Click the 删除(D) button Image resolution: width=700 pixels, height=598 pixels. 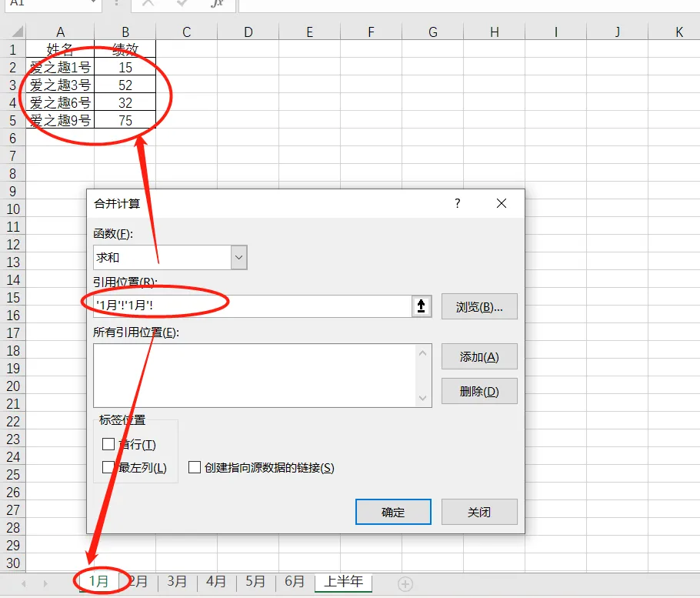(x=479, y=391)
